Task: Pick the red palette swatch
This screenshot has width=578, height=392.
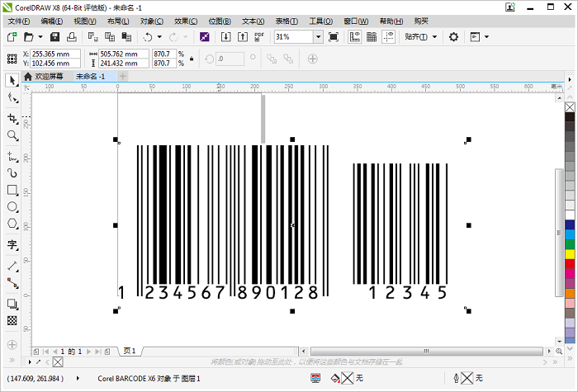Action: coord(570,264)
